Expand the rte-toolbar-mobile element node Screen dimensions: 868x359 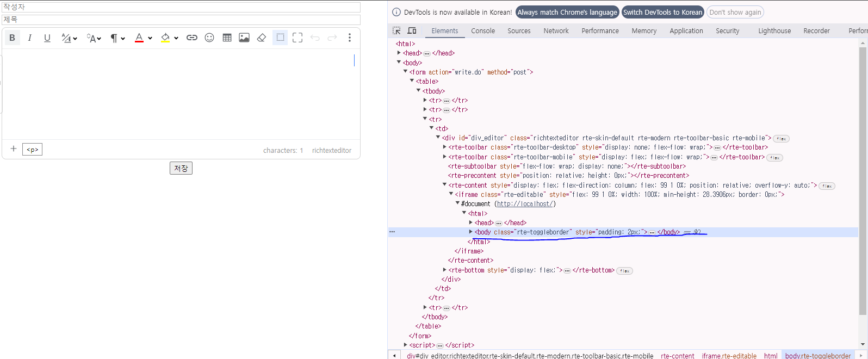(x=444, y=157)
